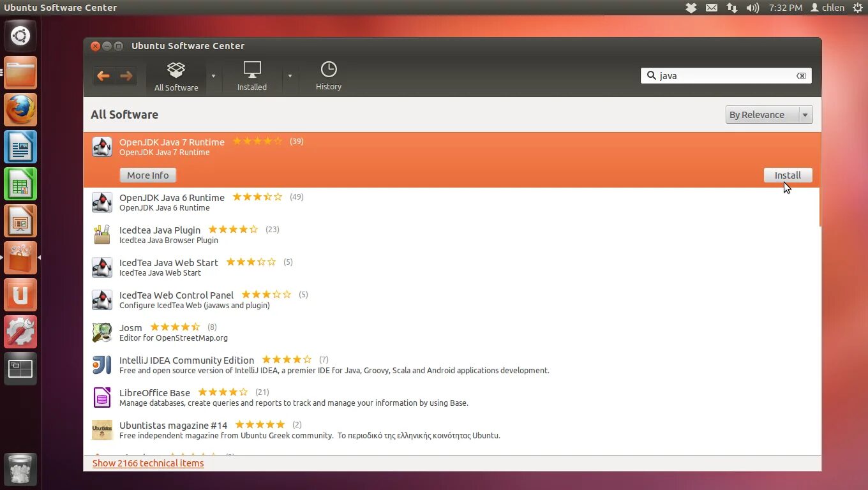Screen dimensions: 868x490
Task: Launch LibreOffice Writer from the launcher
Action: [20, 147]
